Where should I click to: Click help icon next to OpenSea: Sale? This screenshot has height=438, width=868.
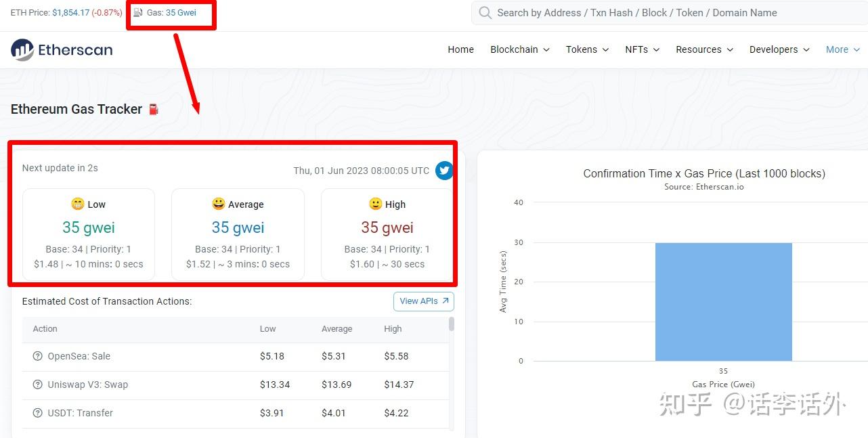[x=38, y=356]
